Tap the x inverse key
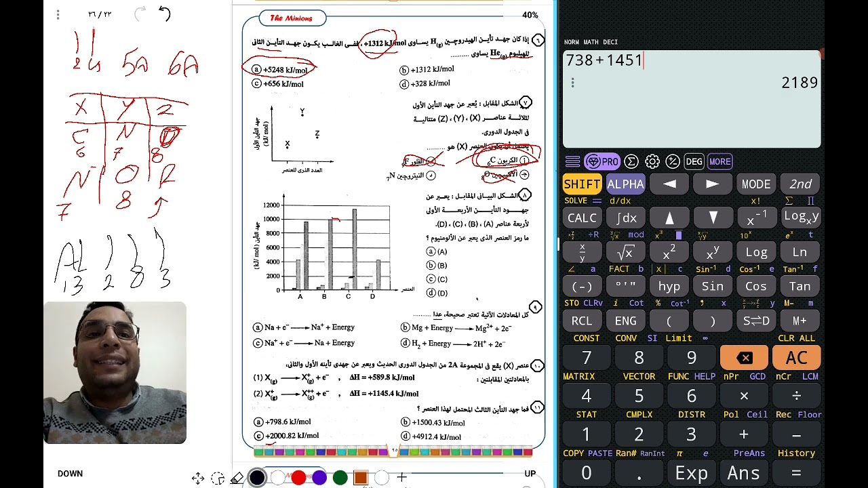Screen dimensions: 868x488 (x=756, y=218)
